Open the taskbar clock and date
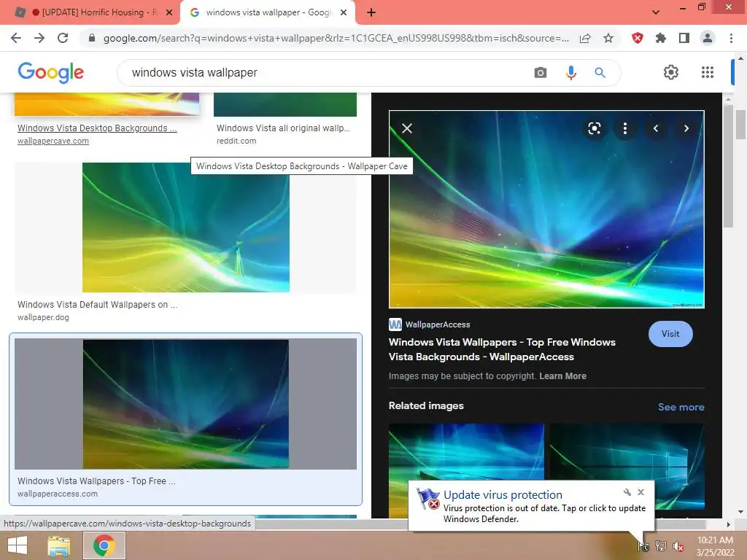The height and width of the screenshot is (560, 747). coord(715,546)
